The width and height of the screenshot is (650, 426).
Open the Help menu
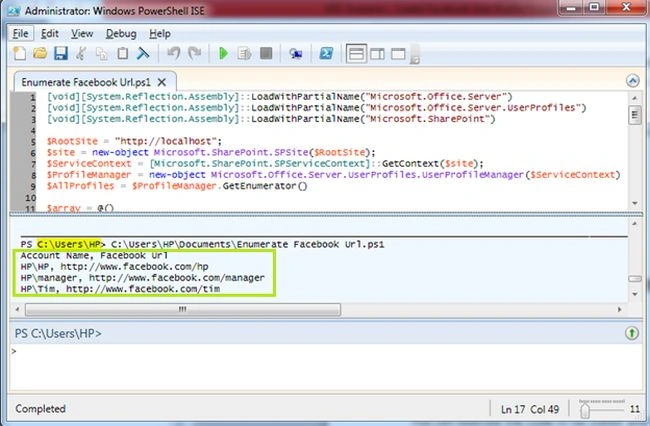(x=160, y=34)
